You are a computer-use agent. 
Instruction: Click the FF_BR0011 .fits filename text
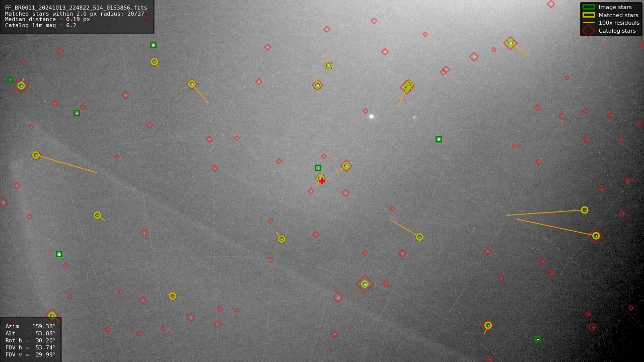point(76,8)
